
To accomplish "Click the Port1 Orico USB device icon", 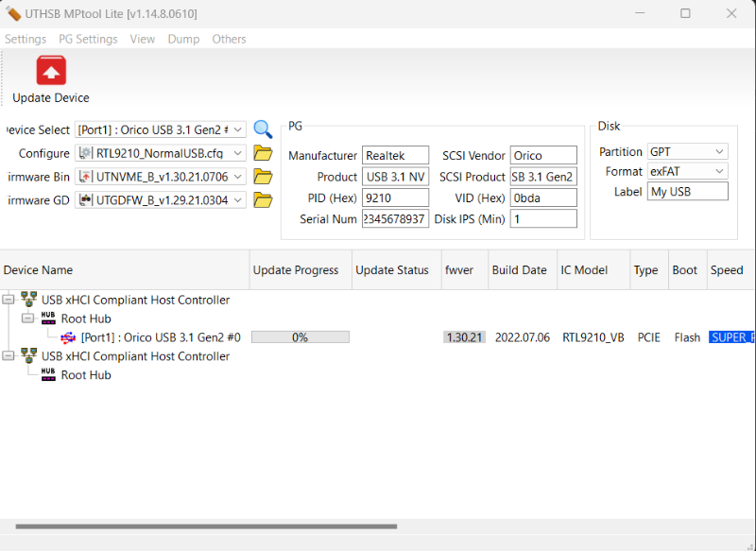I will (x=68, y=337).
